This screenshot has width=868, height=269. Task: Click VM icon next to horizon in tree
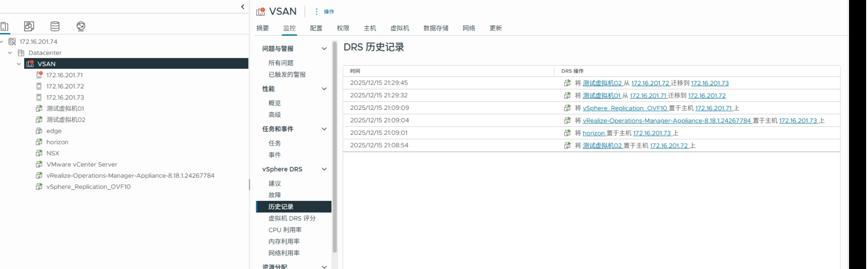point(39,141)
